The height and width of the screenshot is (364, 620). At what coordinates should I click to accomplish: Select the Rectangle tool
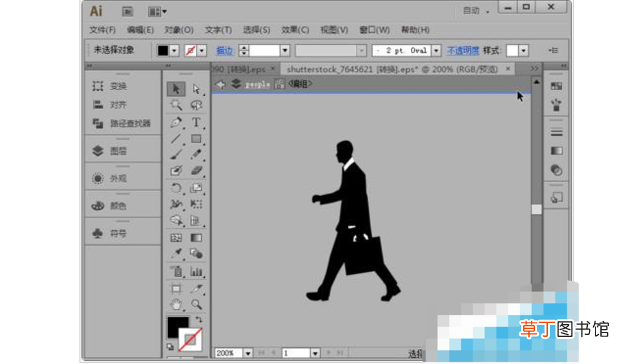tap(196, 139)
